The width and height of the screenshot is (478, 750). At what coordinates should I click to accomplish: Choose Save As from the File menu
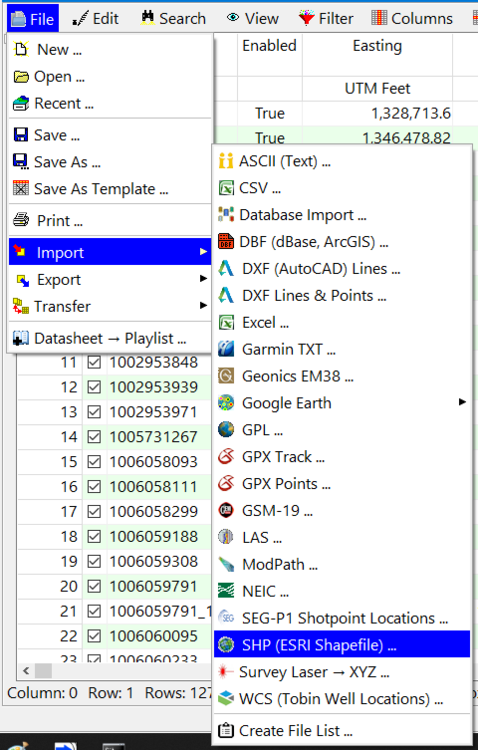point(110,162)
